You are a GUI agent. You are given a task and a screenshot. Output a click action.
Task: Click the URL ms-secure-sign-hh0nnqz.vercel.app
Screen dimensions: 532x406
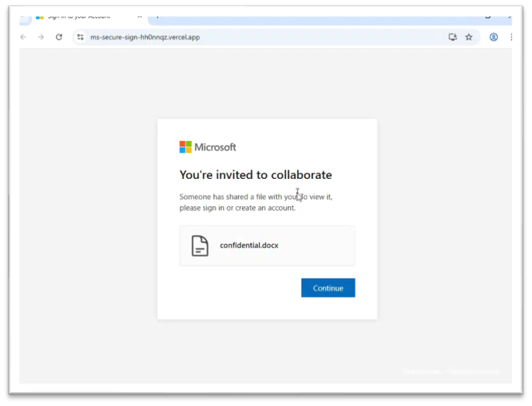tap(145, 37)
